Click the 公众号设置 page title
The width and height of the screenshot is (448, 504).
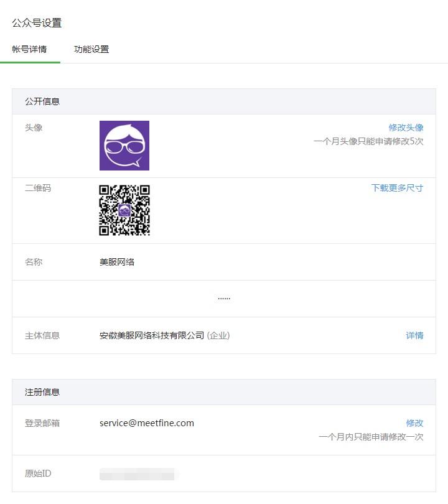pos(37,23)
